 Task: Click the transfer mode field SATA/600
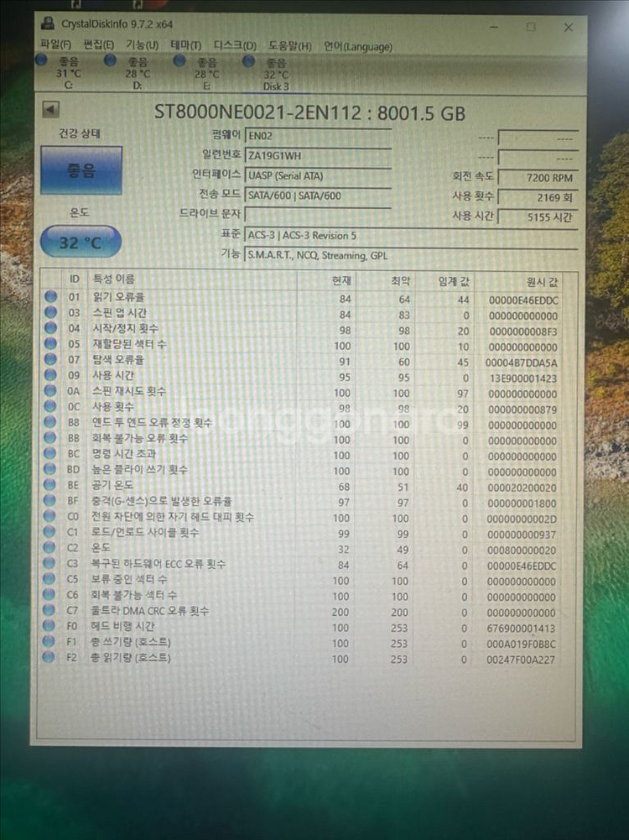click(x=318, y=196)
